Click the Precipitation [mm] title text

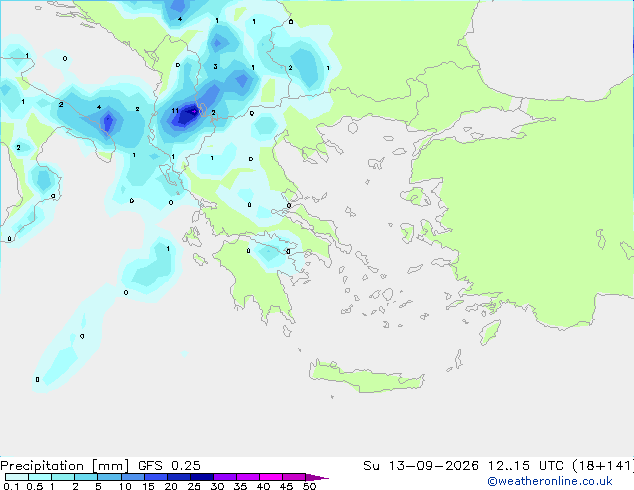point(65,466)
